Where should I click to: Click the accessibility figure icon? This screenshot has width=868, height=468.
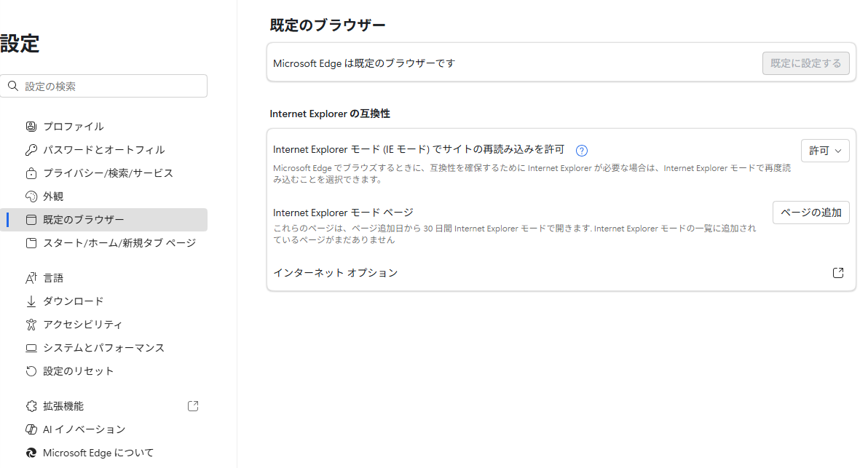pos(31,325)
